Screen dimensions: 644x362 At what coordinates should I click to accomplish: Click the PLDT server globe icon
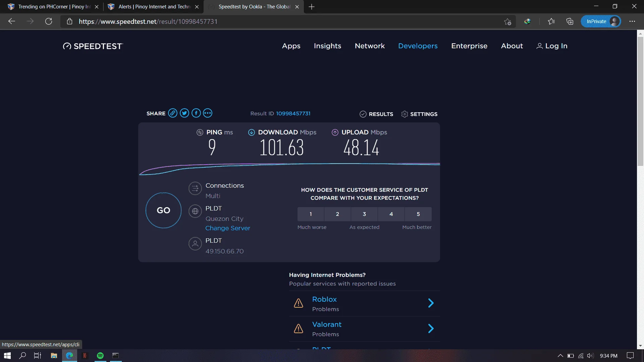195,211
